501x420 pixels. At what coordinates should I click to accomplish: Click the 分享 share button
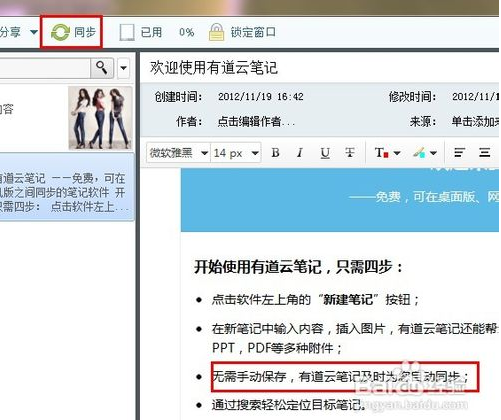(x=10, y=32)
